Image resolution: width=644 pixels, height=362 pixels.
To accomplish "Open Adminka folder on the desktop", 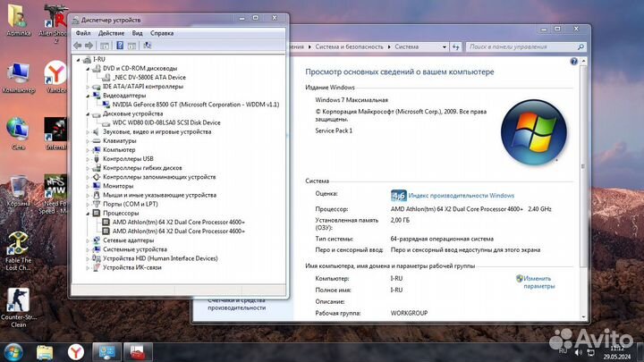I will point(18,21).
